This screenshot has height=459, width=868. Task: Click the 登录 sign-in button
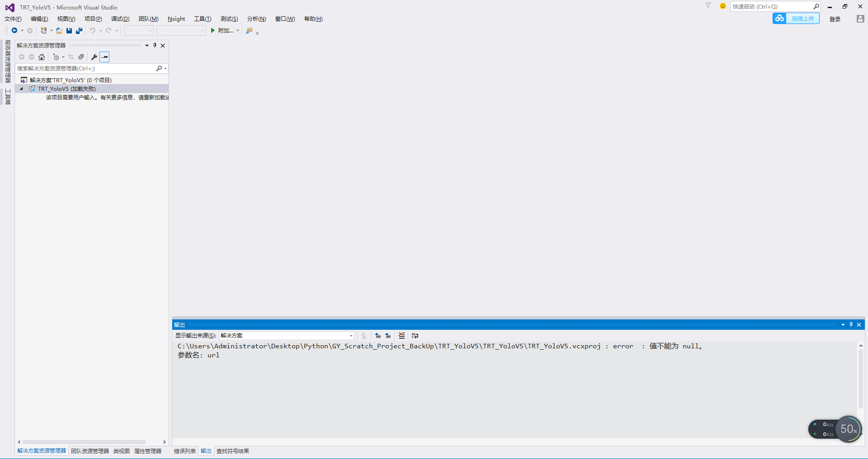(x=835, y=19)
